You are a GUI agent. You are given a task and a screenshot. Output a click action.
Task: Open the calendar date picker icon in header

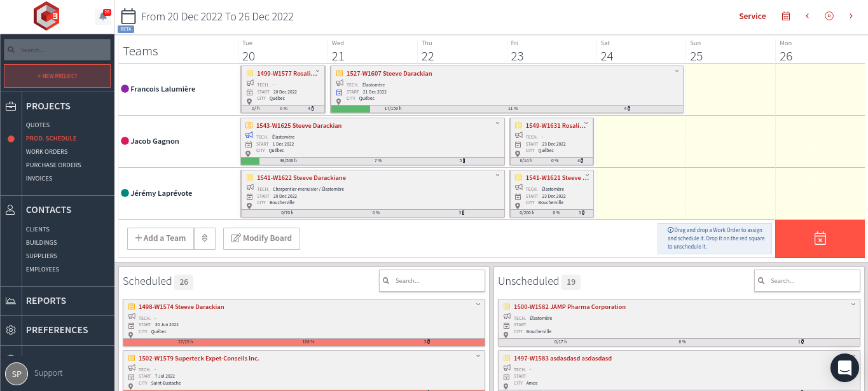(x=786, y=17)
